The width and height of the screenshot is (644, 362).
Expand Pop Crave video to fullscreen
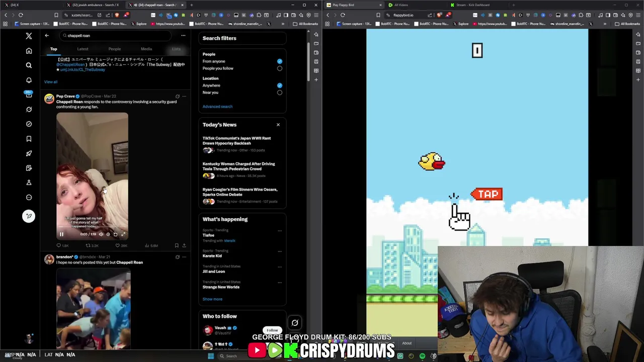click(123, 234)
